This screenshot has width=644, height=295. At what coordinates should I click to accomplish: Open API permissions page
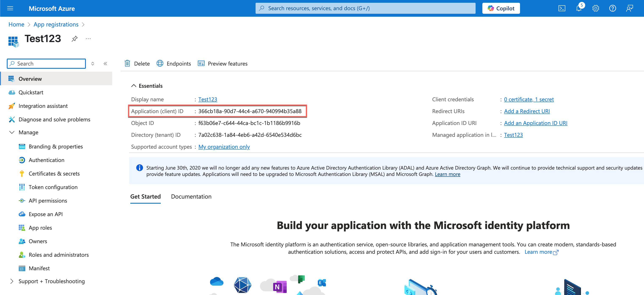(48, 201)
